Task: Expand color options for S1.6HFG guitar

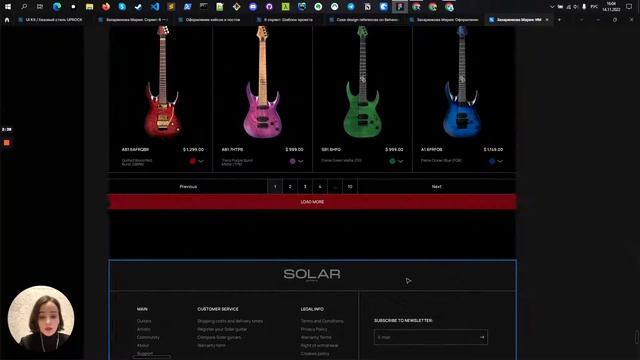Action: coord(400,161)
